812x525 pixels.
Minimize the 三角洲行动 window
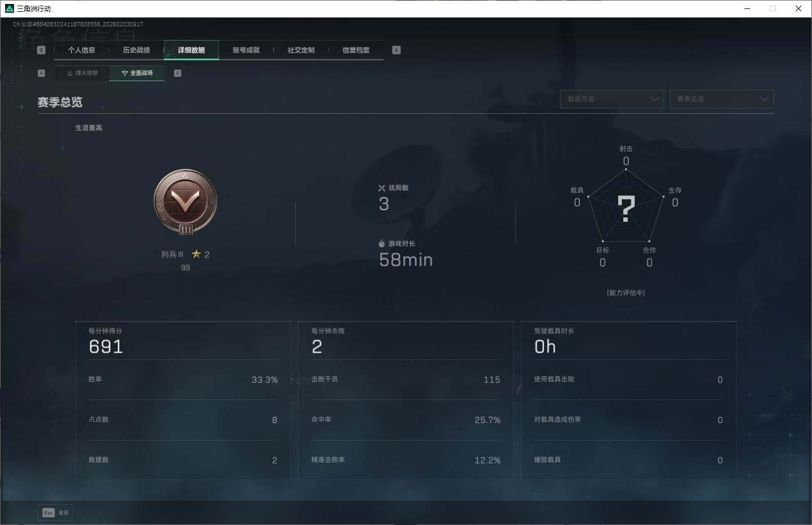click(x=747, y=8)
